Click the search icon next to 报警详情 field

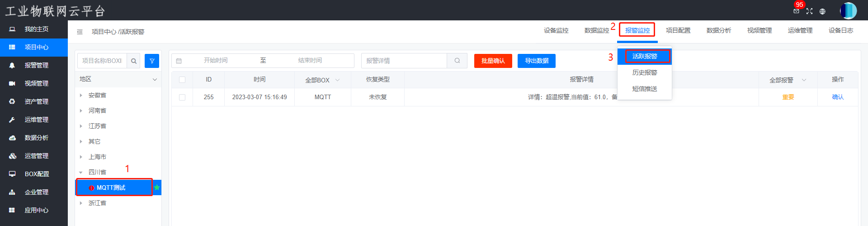[457, 61]
